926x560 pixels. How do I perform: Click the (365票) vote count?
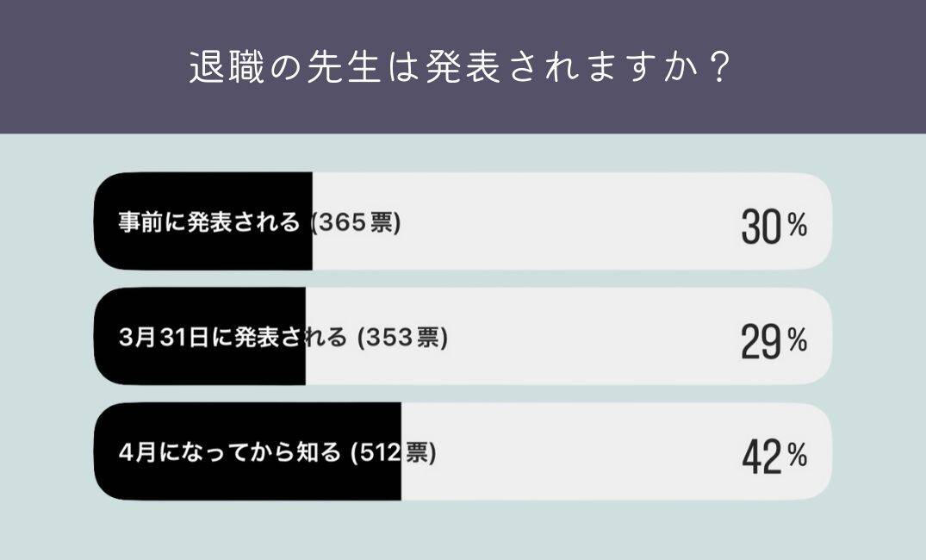(354, 222)
